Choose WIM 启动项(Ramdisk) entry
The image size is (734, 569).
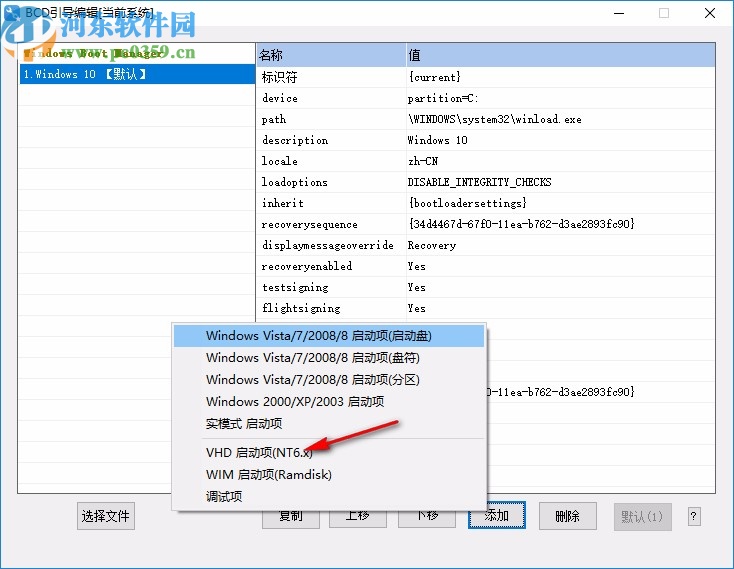click(329, 474)
